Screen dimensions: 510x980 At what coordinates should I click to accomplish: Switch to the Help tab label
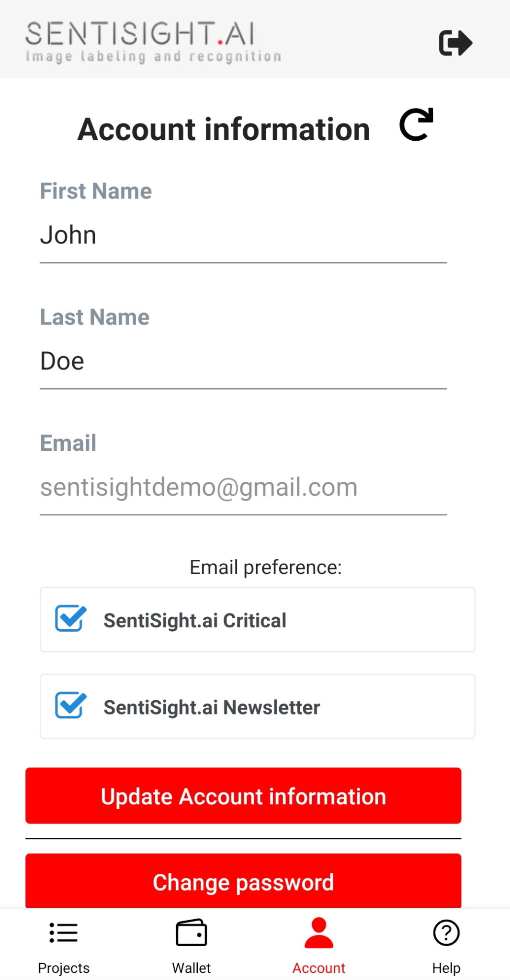446,968
